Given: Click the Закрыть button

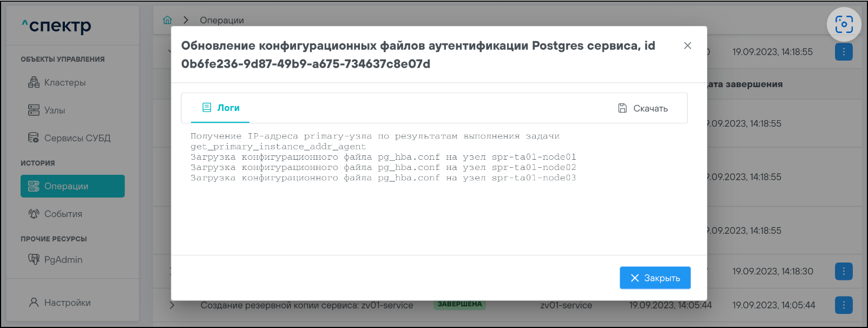Looking at the screenshot, I should coord(655,278).
